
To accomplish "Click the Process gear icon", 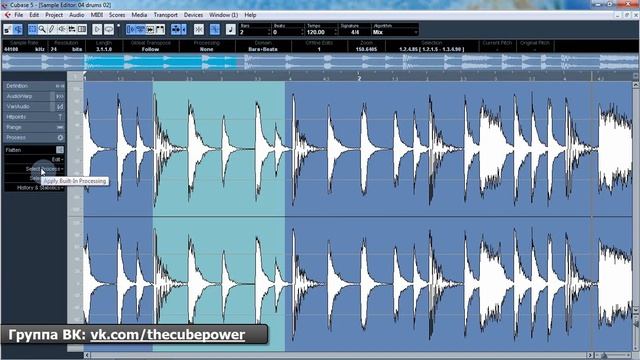I will (x=60, y=138).
